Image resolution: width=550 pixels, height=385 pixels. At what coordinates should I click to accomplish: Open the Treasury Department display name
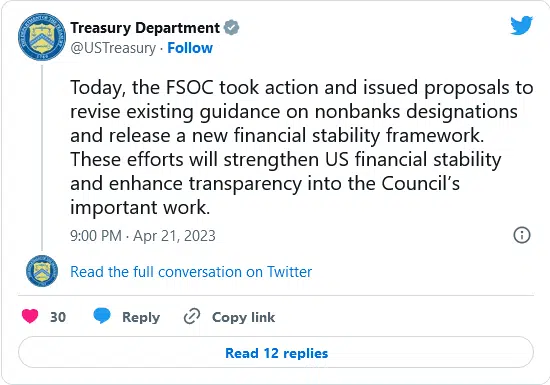(x=145, y=28)
